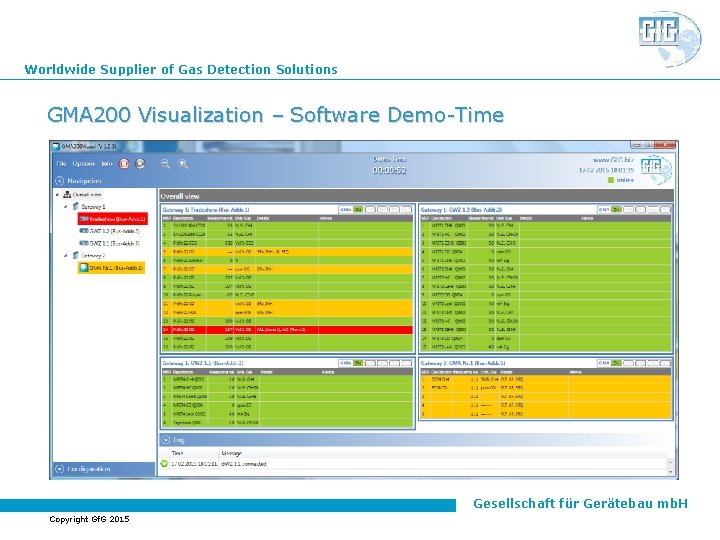Collapse the Gateway 2 tree node
The height and width of the screenshot is (540, 720).
[x=66, y=255]
